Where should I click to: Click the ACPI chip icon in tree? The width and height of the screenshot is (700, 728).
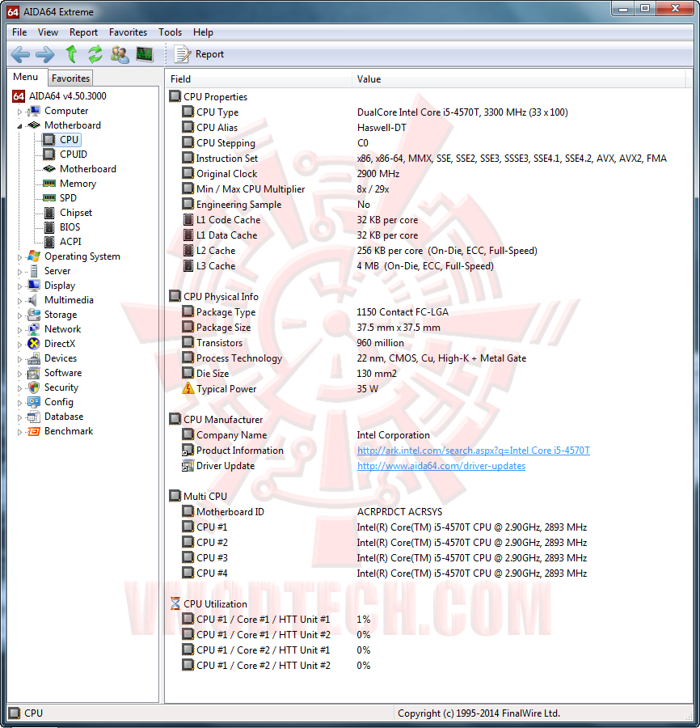point(49,241)
